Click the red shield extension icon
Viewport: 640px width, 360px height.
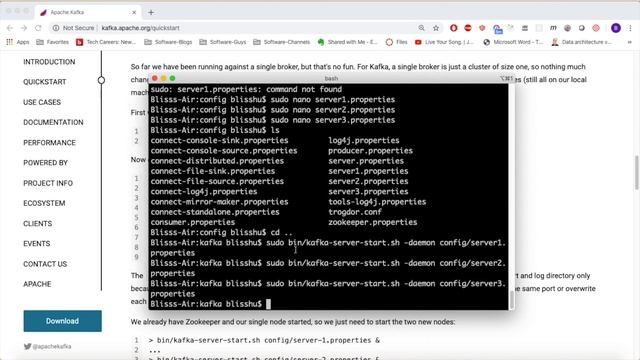pyautogui.click(x=482, y=28)
